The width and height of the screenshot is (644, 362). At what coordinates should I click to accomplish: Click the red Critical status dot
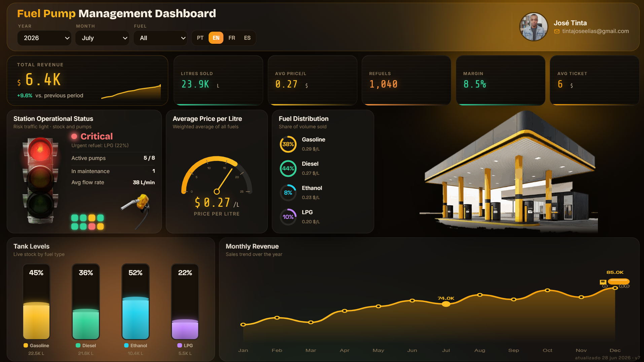(x=74, y=136)
